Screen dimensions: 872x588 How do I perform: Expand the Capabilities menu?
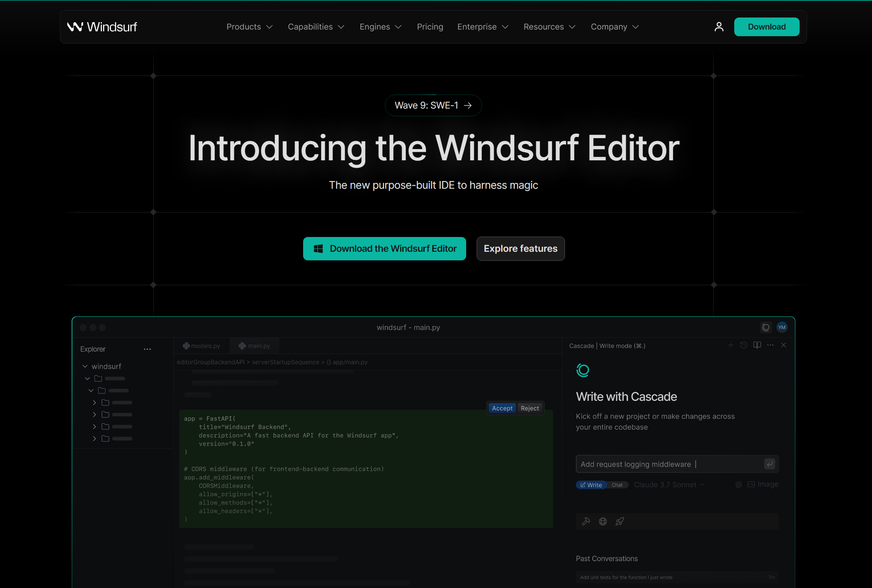[x=316, y=27]
